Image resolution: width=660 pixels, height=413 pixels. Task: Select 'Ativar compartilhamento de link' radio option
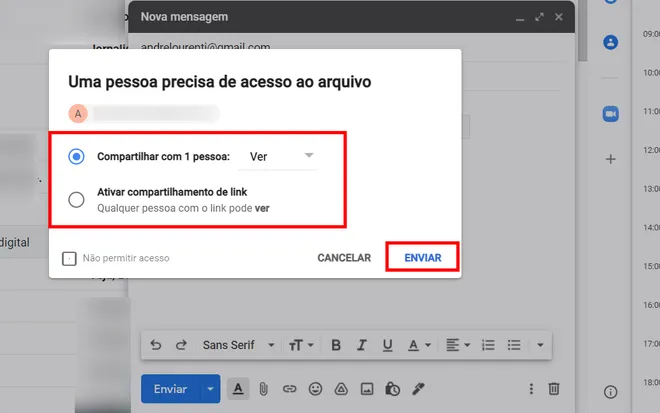pos(76,200)
